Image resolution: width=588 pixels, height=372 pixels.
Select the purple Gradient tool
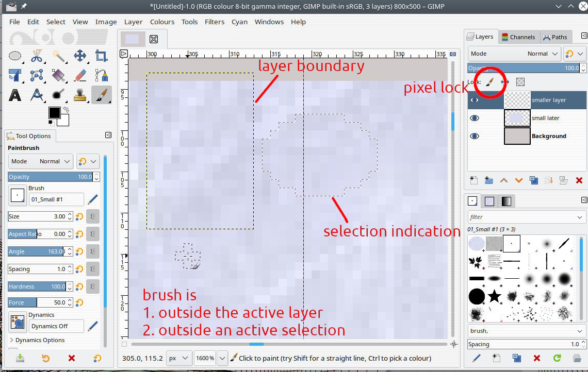tap(58, 76)
